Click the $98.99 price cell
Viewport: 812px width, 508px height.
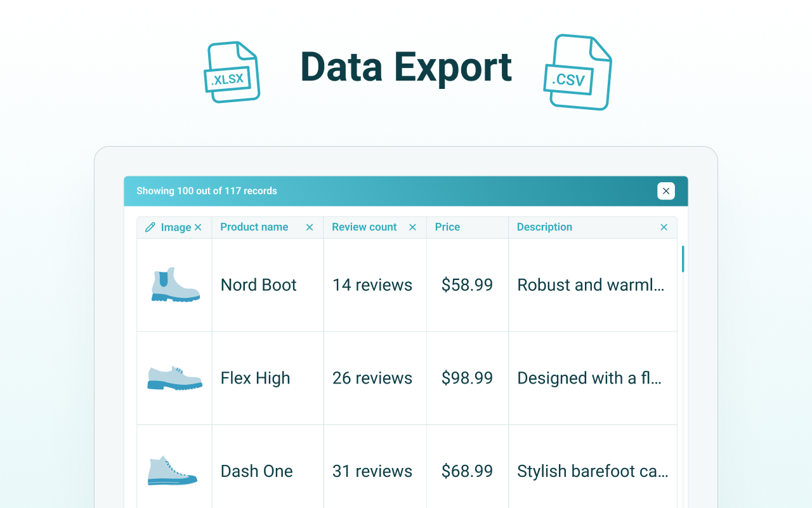[x=467, y=378]
